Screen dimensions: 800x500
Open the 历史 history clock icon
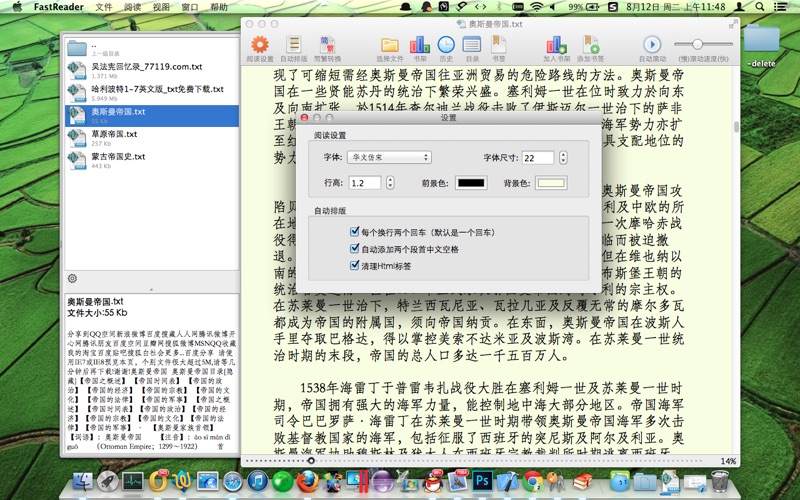(x=446, y=45)
